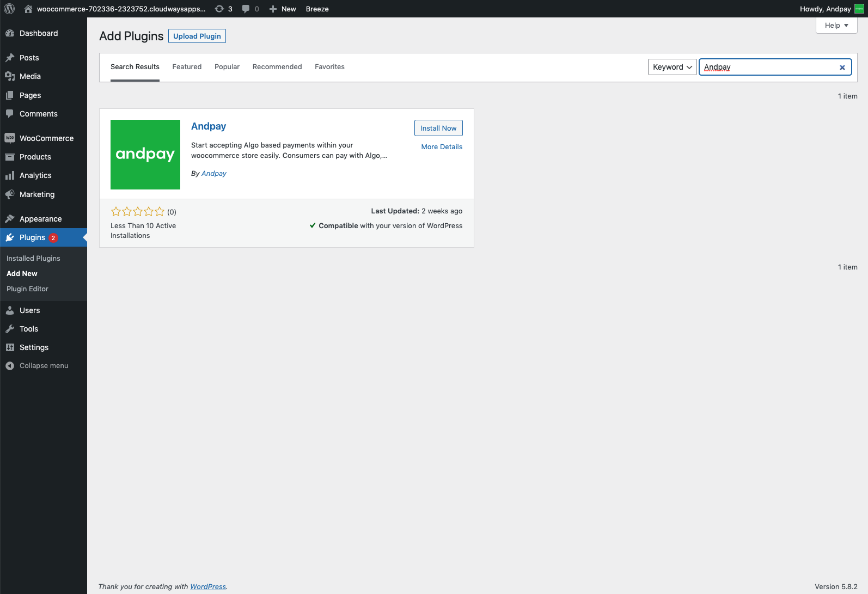The width and height of the screenshot is (868, 594).
Task: Click the Install Now button for Andpay
Action: [x=438, y=128]
